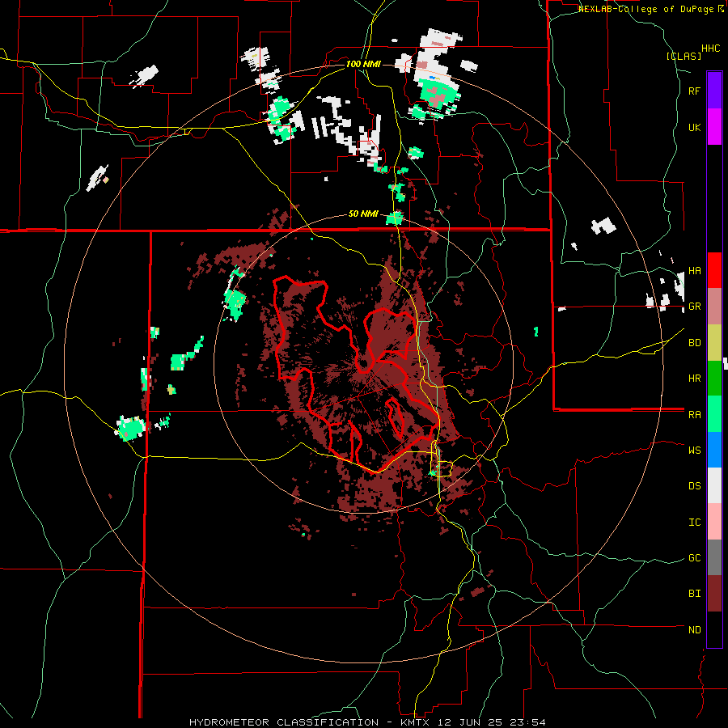
Task: Select the 'IC' legend label
Action: click(x=694, y=523)
